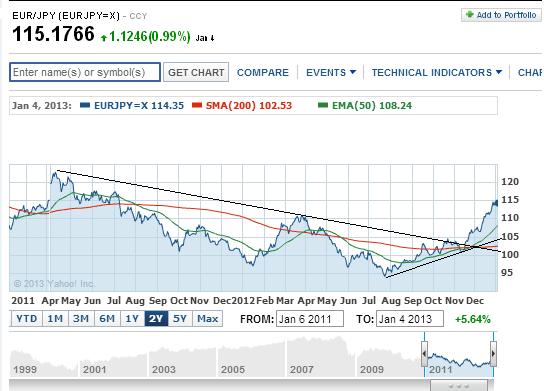Select the 2Y range tab

coord(156,318)
